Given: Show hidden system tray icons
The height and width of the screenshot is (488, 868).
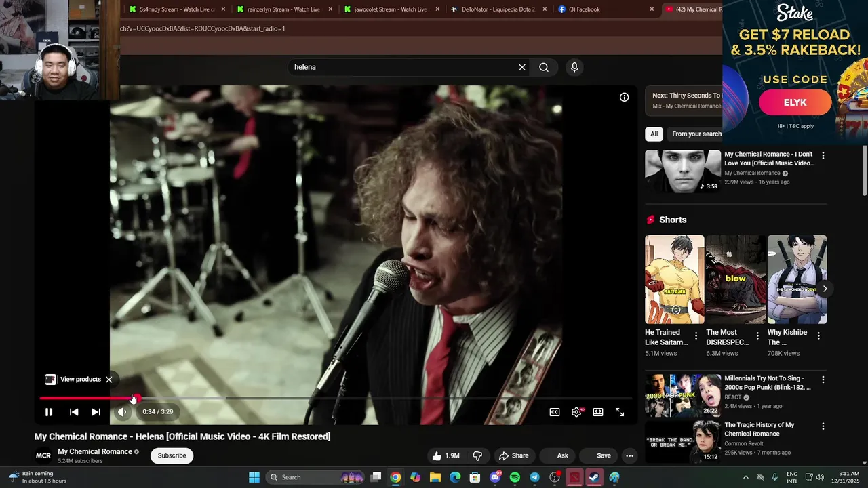Looking at the screenshot, I should pyautogui.click(x=746, y=477).
